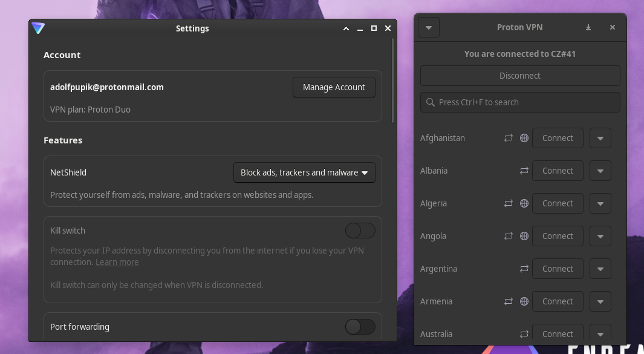Expand the Afghanistan server list arrow
Screen dimensions: 644x354
coord(600,138)
